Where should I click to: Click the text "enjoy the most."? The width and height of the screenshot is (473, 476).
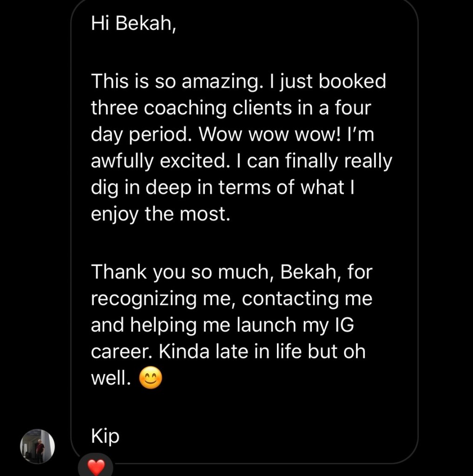click(x=161, y=215)
